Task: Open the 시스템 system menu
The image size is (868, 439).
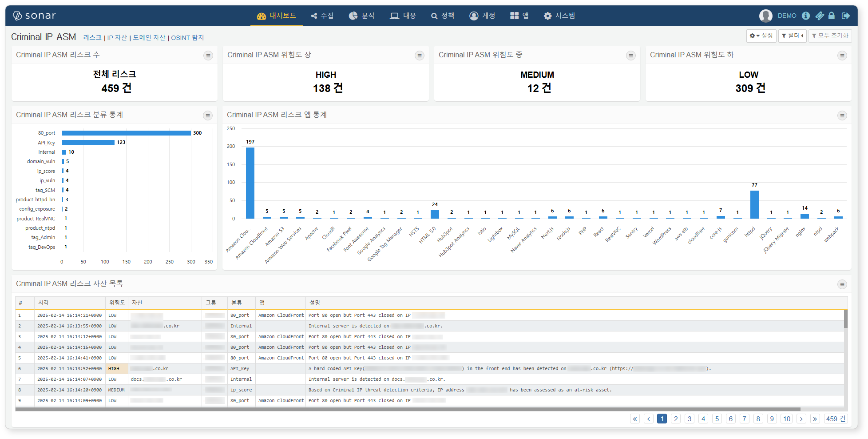Action: tap(559, 16)
